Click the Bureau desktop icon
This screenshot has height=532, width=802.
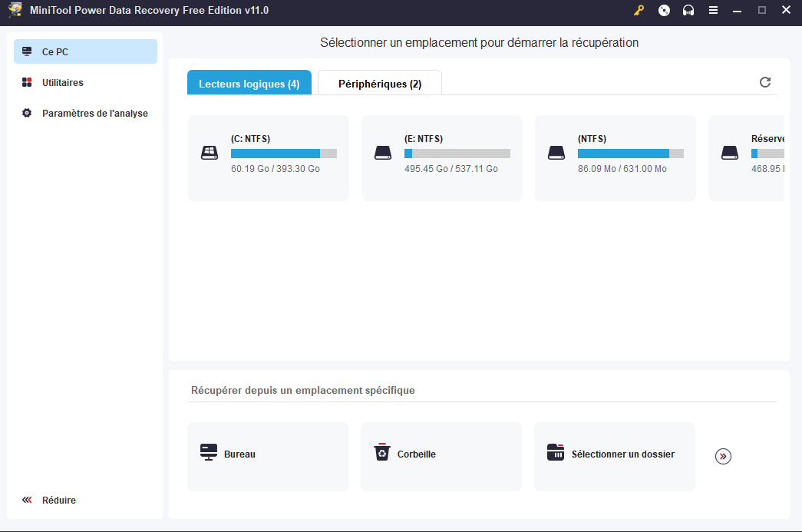click(208, 453)
